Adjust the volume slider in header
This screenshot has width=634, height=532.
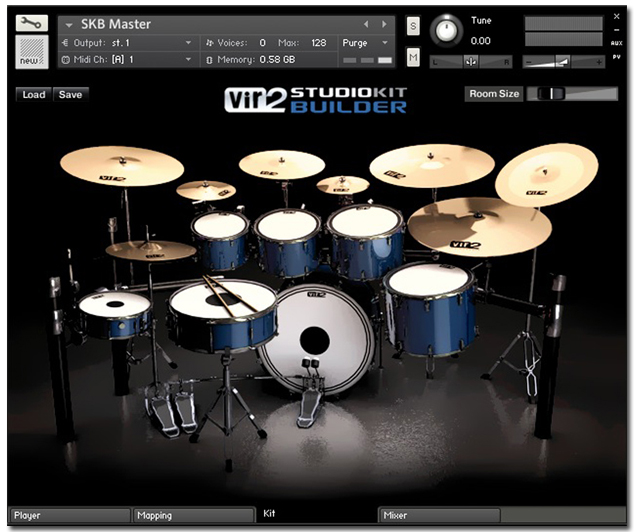[x=564, y=62]
